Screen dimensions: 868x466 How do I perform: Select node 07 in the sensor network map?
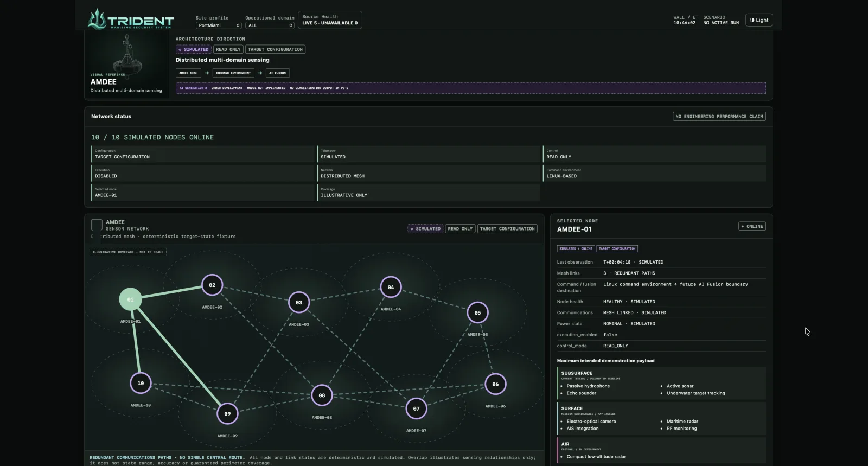[416, 408]
